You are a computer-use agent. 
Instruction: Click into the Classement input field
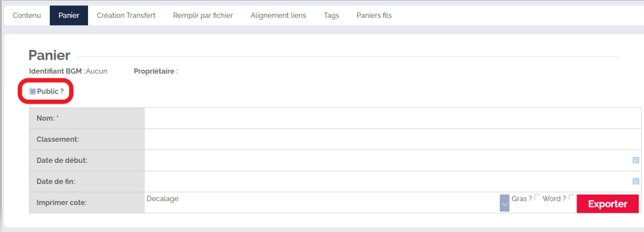tap(392, 139)
